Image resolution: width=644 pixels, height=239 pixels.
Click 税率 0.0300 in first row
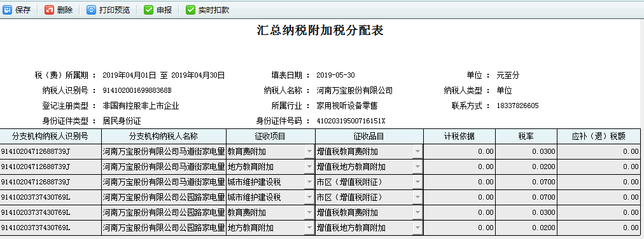[x=526, y=152]
